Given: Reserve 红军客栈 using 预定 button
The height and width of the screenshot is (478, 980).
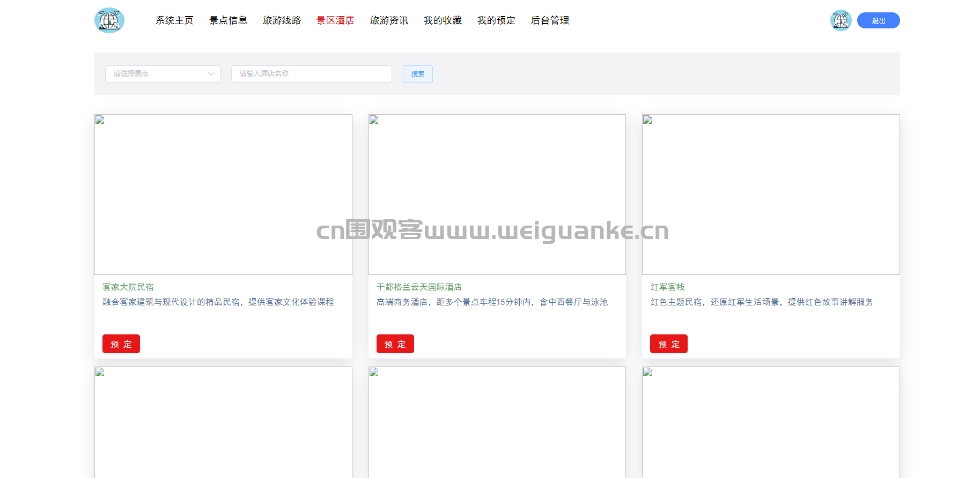Looking at the screenshot, I should [x=668, y=344].
